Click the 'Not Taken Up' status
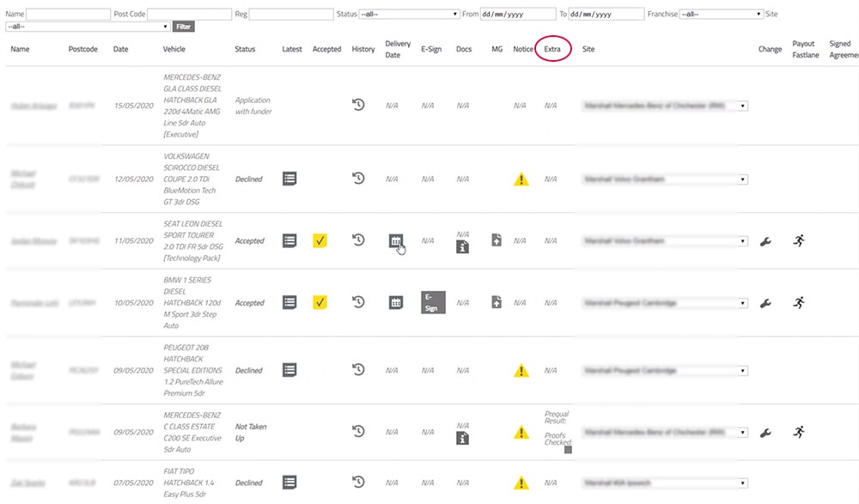Screen dimensions: 859x504 [251, 432]
